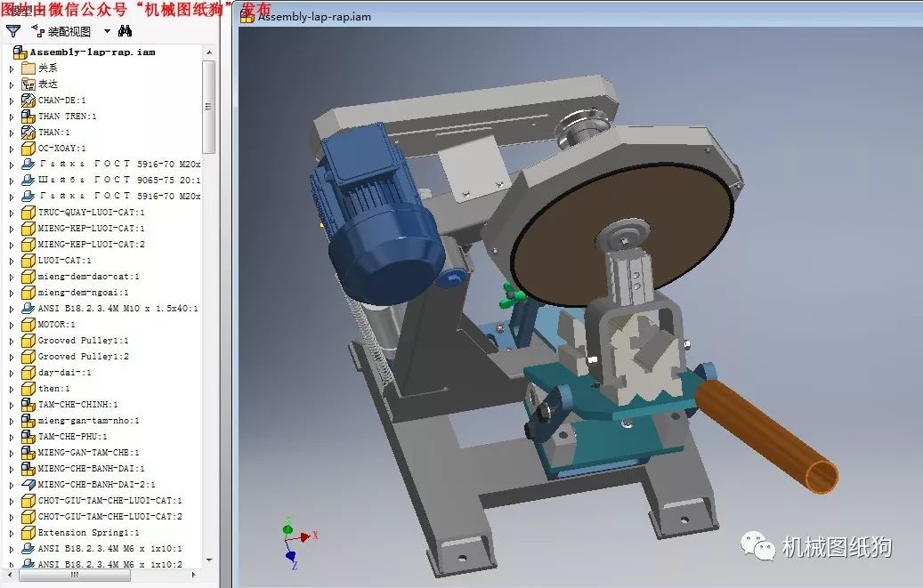Image resolution: width=923 pixels, height=588 pixels.
Task: Click the filter funnel icon in browser panel
Action: [13, 31]
